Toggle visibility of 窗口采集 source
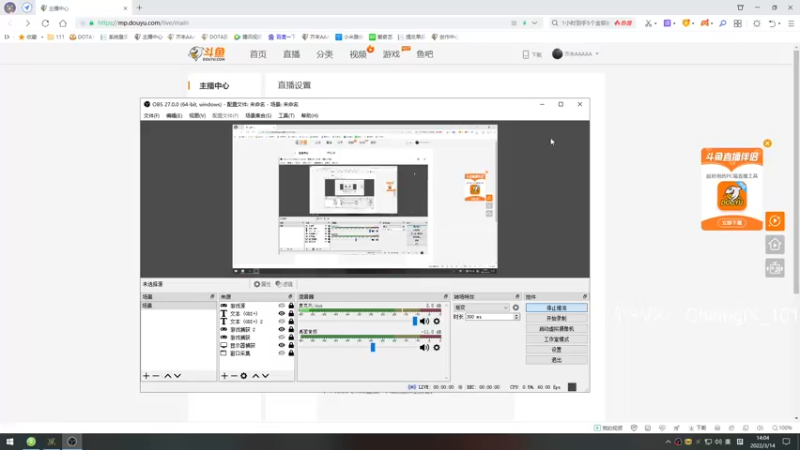Viewport: 800px width, 450px height. [282, 353]
